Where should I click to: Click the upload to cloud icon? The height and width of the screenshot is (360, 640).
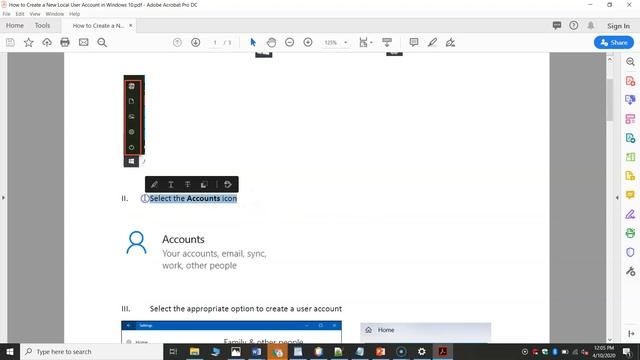(47, 42)
